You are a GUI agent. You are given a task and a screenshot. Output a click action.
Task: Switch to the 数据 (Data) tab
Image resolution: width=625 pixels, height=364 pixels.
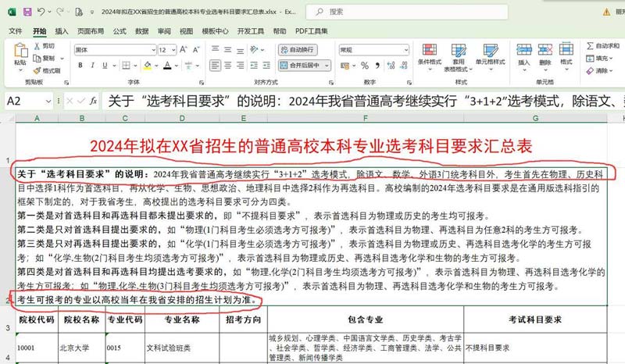141,30
